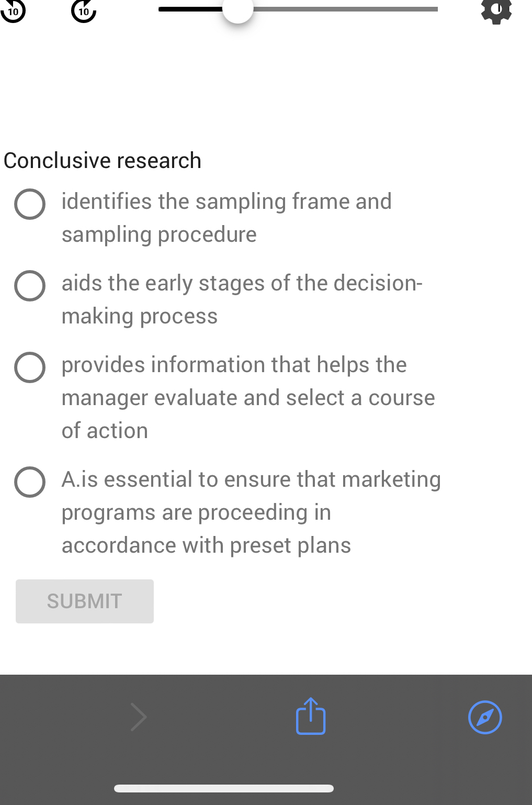
Task: Select "identifies the sampling frame and sampling procedure"
Action: (30, 204)
